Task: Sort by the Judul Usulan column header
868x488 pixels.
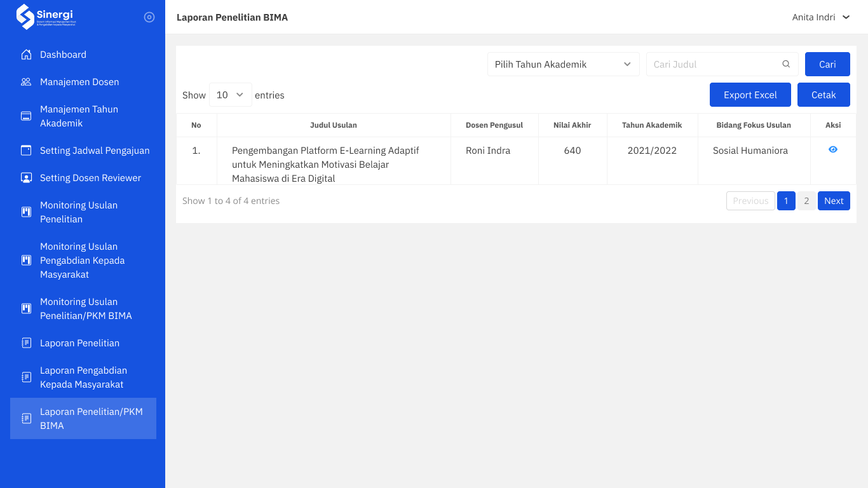Action: (x=334, y=125)
